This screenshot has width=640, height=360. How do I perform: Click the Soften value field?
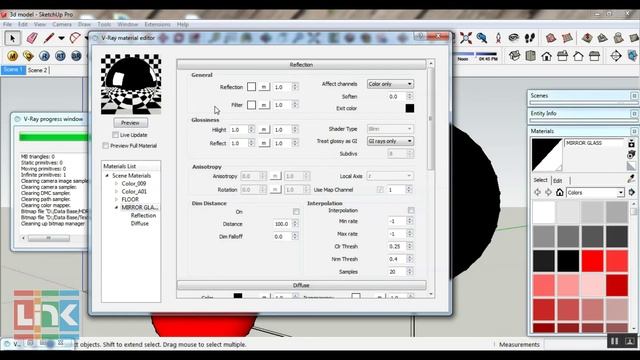point(396,96)
